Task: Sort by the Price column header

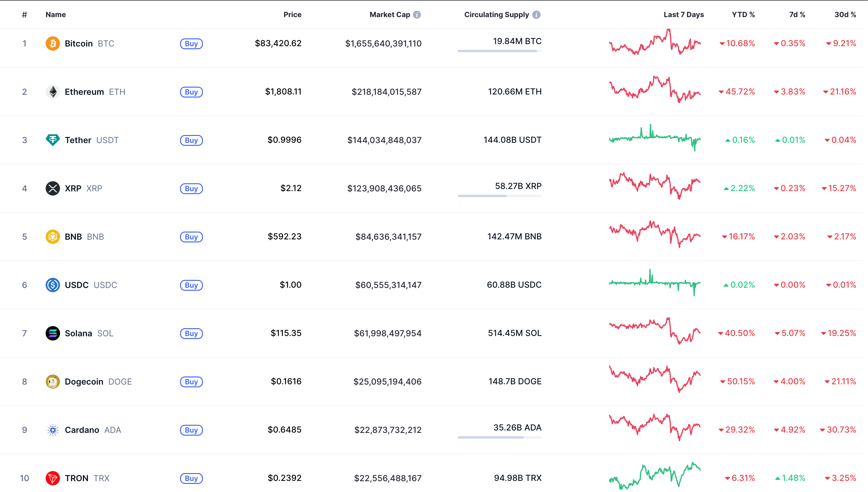Action: [292, 15]
